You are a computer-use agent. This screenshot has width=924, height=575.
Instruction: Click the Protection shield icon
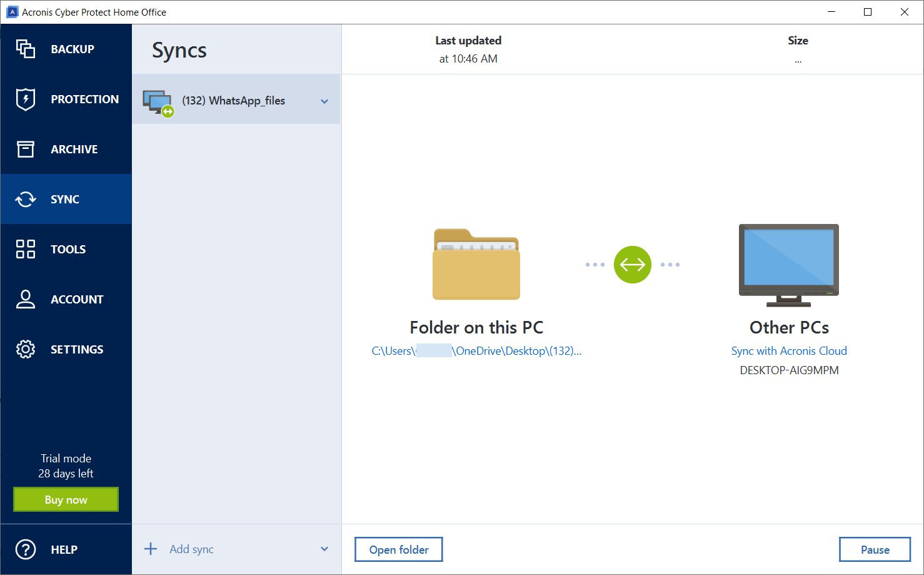coord(26,99)
